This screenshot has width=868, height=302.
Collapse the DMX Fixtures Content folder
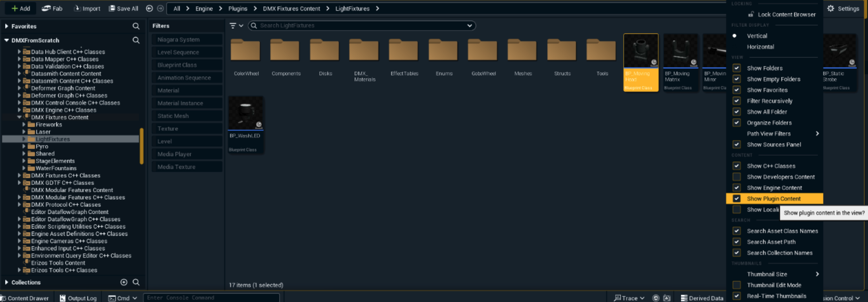point(19,117)
